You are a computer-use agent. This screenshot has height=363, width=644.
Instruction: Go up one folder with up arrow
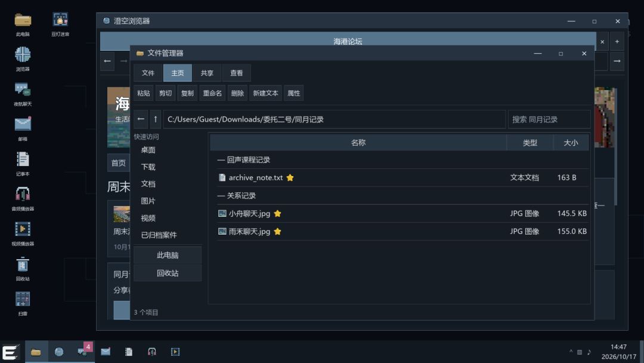coord(155,119)
